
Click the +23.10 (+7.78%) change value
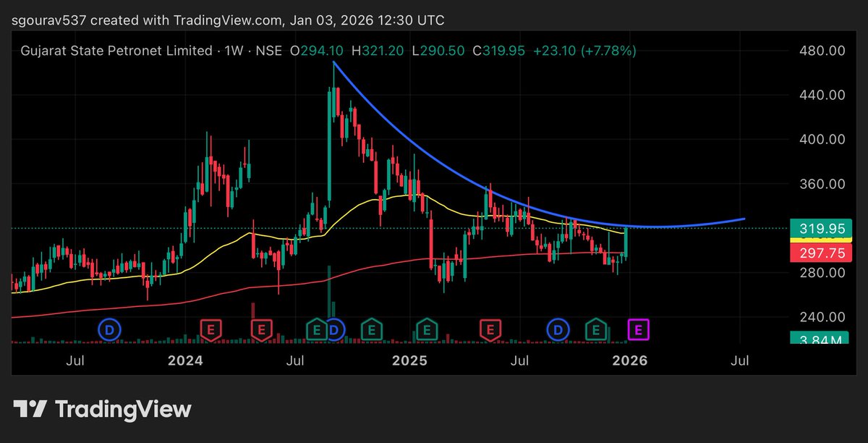[584, 51]
